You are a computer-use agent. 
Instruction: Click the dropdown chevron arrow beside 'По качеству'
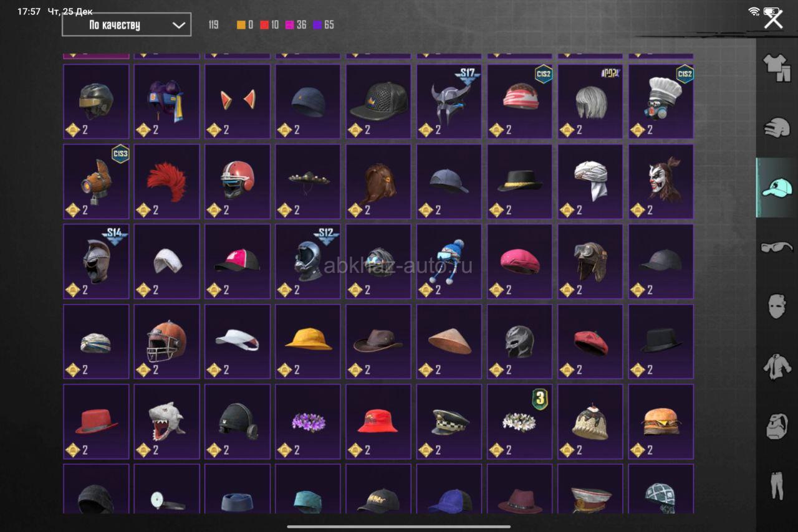click(x=178, y=26)
